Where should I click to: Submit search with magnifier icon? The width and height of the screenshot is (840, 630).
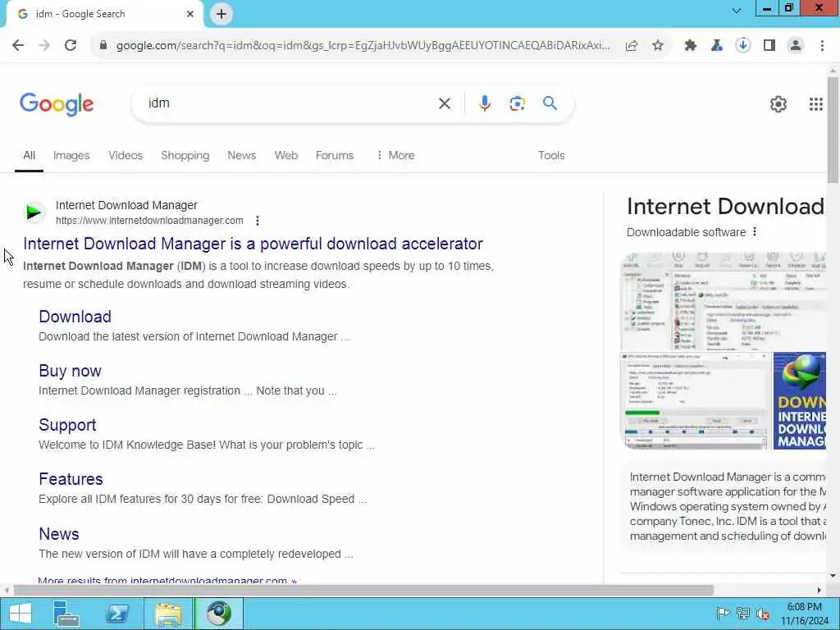pos(550,103)
